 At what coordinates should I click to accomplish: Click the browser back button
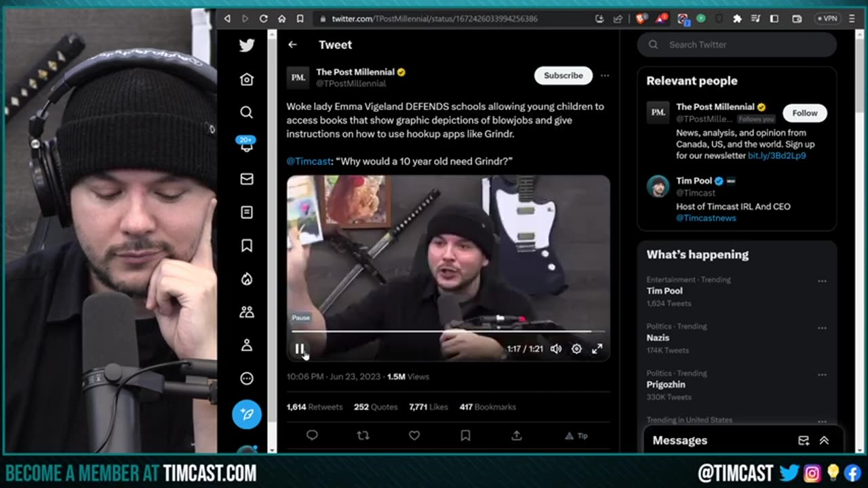click(x=227, y=18)
